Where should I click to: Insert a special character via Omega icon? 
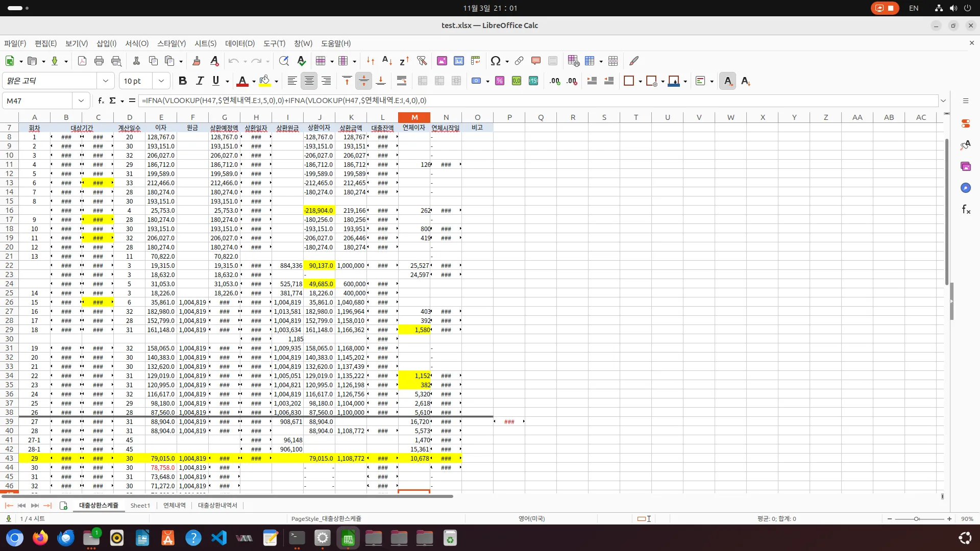[x=496, y=61]
